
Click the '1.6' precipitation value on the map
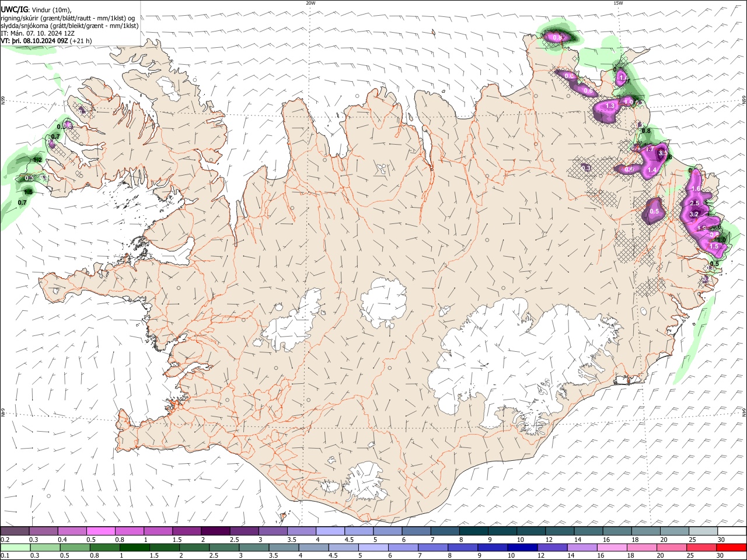tap(696, 188)
